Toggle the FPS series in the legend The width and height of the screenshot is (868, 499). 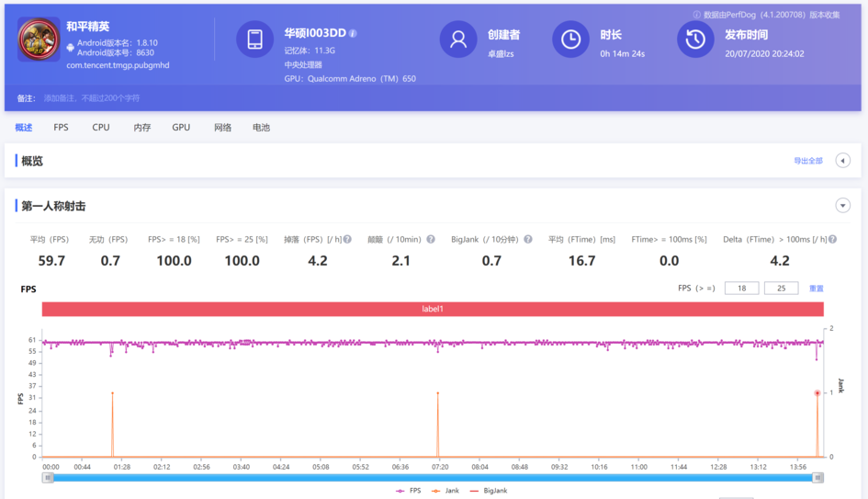click(x=409, y=491)
